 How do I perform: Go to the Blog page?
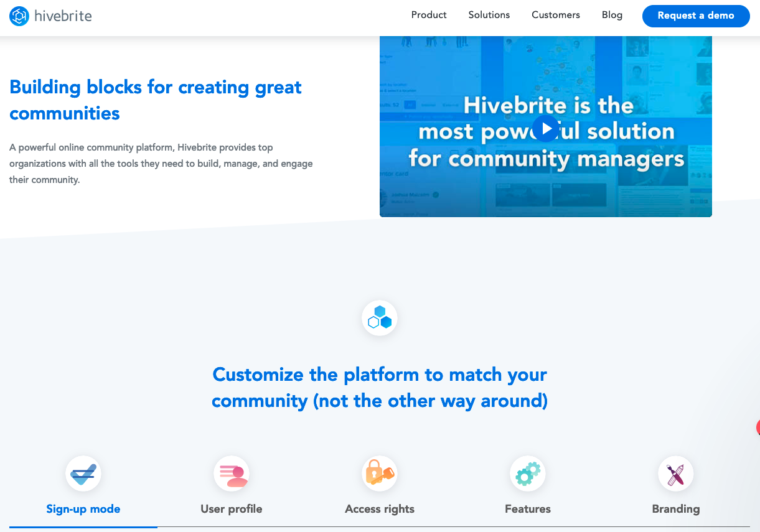point(612,15)
